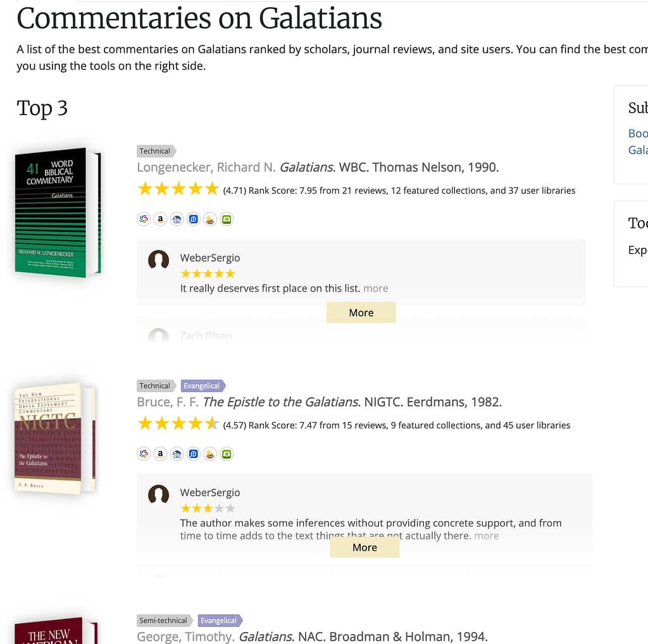Select the Evangelical tag above Bruce's title
This screenshot has width=648, height=644.
pos(202,386)
